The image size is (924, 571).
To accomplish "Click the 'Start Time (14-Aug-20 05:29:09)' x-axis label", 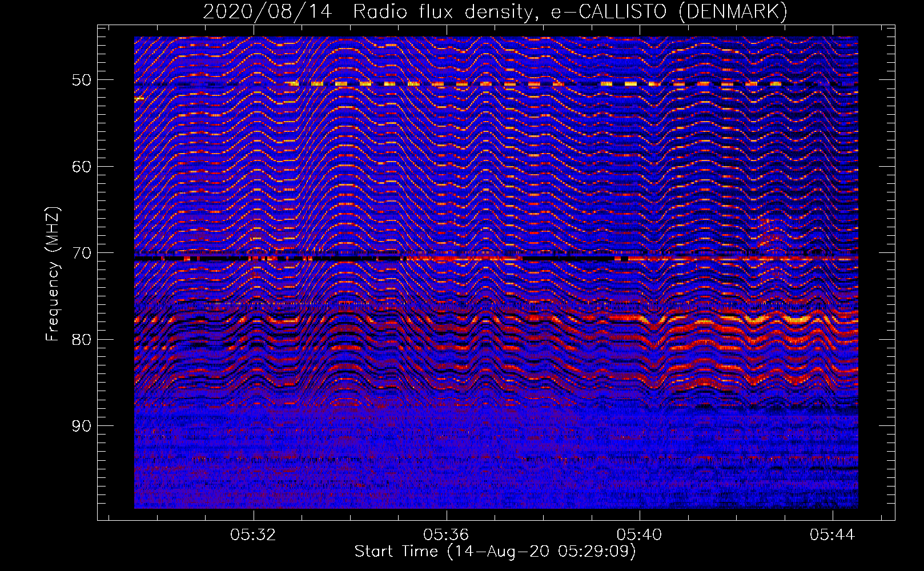I will point(495,552).
